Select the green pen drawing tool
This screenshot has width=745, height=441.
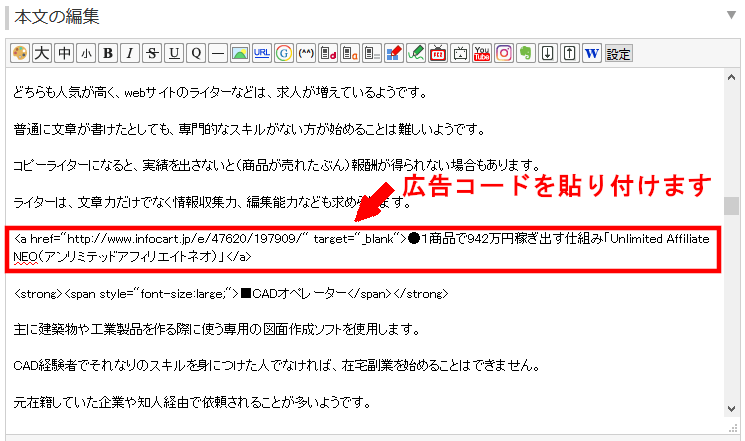416,53
